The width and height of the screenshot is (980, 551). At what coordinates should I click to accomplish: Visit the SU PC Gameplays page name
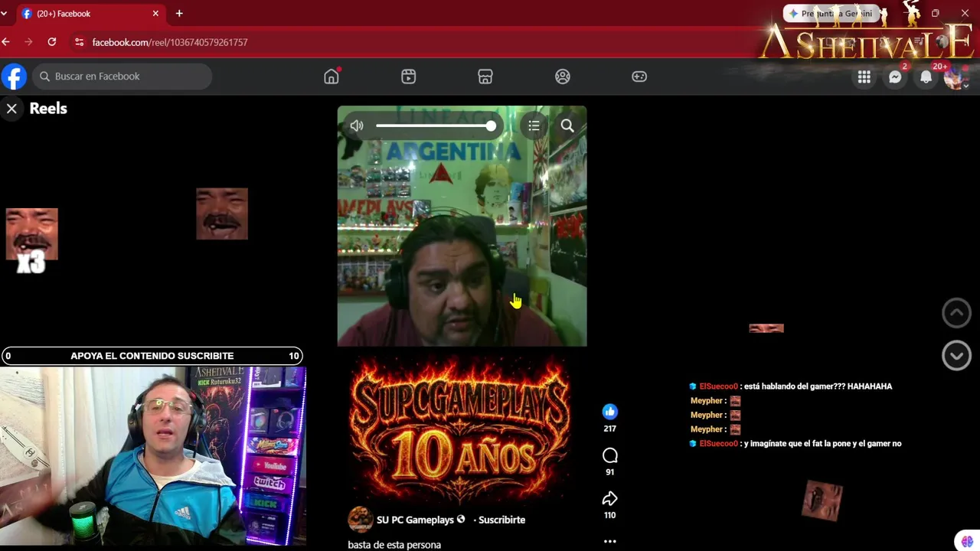click(x=415, y=520)
